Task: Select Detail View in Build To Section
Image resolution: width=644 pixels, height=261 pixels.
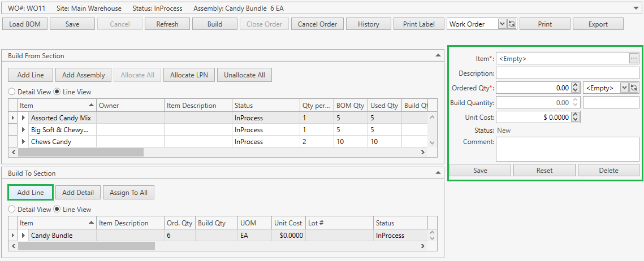Action: click(x=12, y=209)
